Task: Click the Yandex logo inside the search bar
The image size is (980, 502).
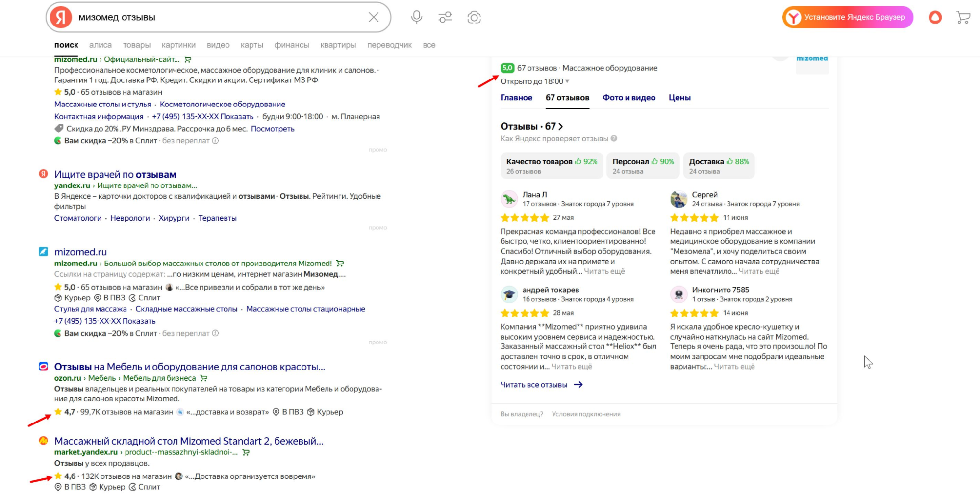Action: 61,16
